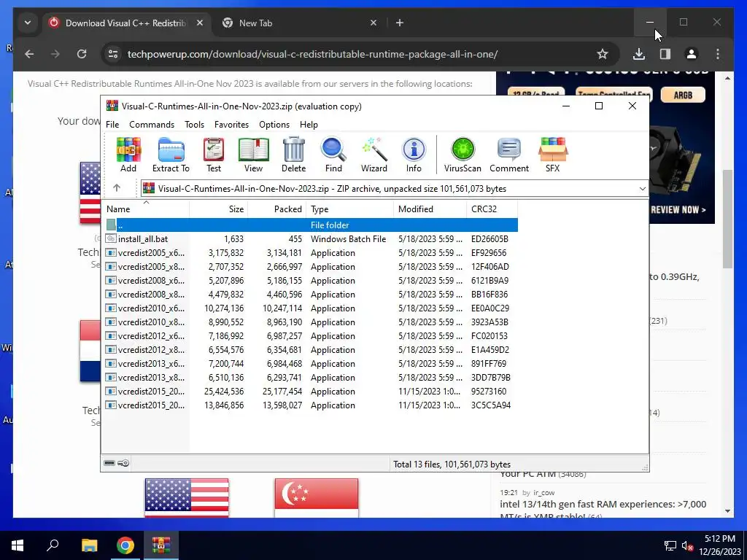Sort by the Packed column header

(x=276, y=209)
